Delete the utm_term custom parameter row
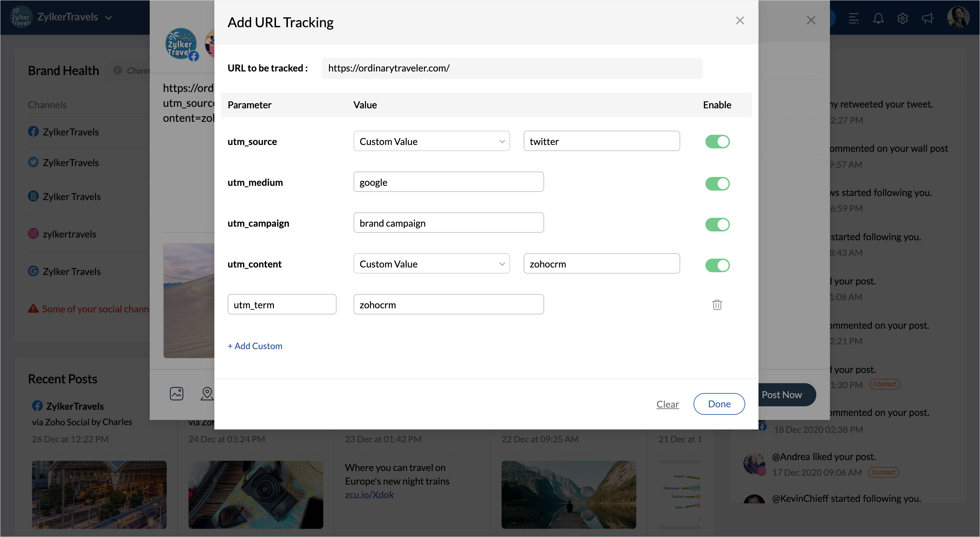The width and height of the screenshot is (980, 537). (x=717, y=305)
